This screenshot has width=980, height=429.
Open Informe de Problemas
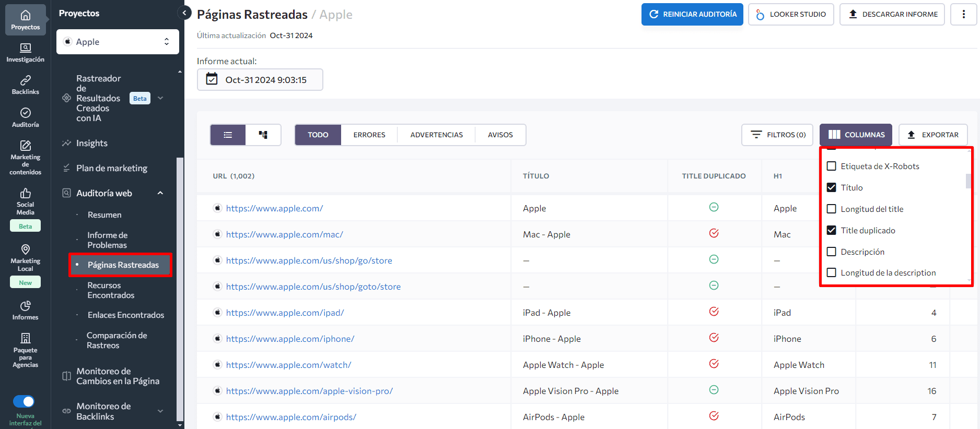point(108,240)
